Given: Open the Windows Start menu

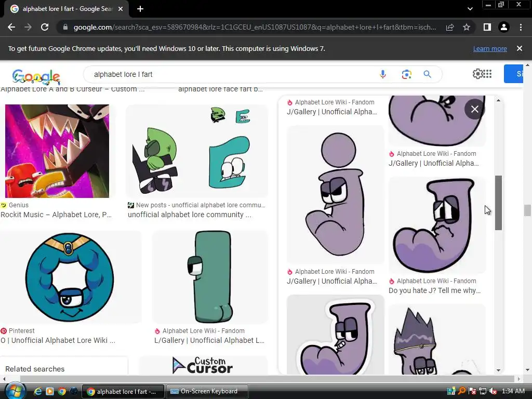Looking at the screenshot, I should pyautogui.click(x=14, y=391).
